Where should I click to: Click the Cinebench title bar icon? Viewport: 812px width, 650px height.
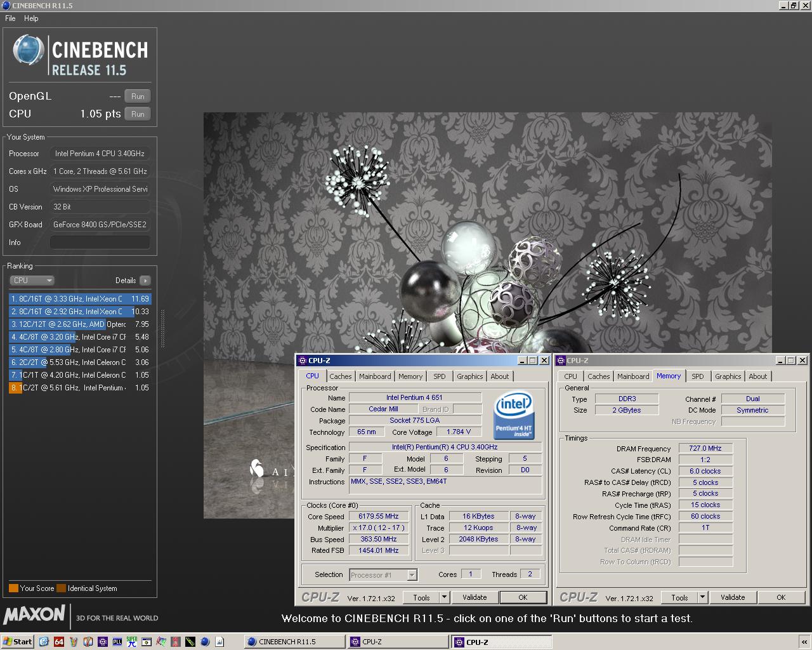point(6,5)
